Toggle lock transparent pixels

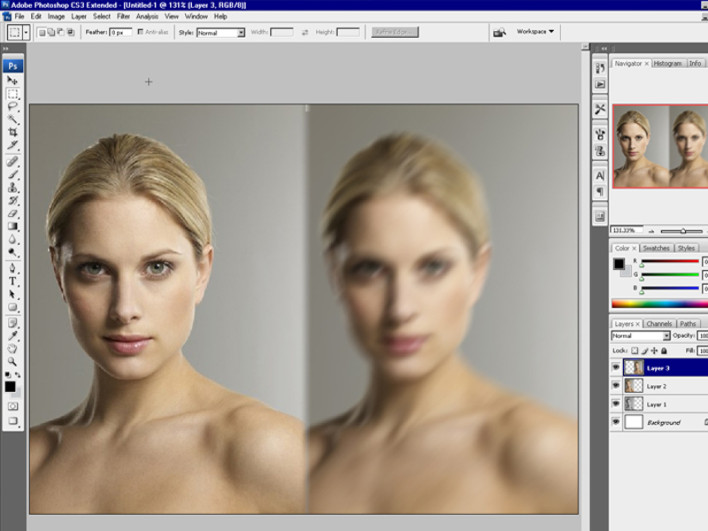635,350
